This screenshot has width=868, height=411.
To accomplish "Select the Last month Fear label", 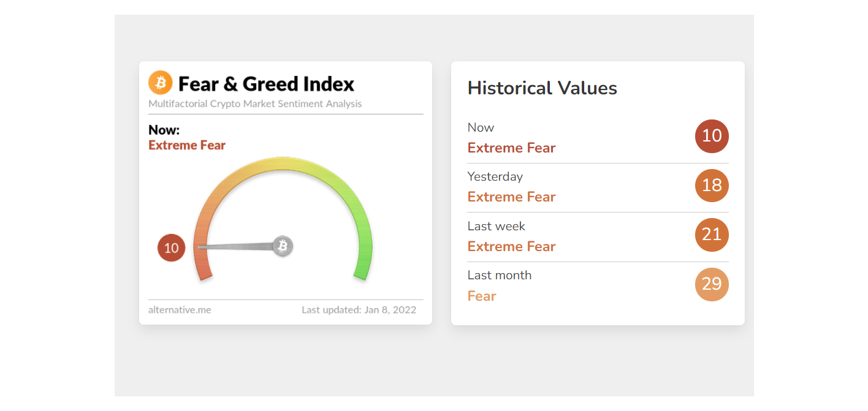I will 482,296.
